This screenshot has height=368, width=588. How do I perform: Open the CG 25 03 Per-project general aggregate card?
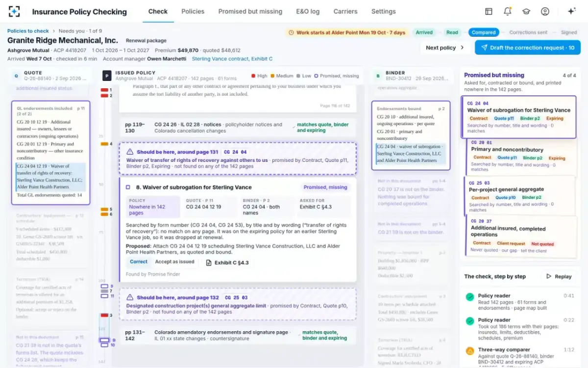pyautogui.click(x=520, y=195)
